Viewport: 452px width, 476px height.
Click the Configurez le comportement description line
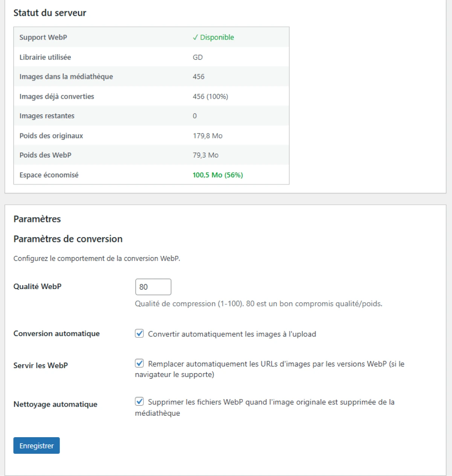97,259
